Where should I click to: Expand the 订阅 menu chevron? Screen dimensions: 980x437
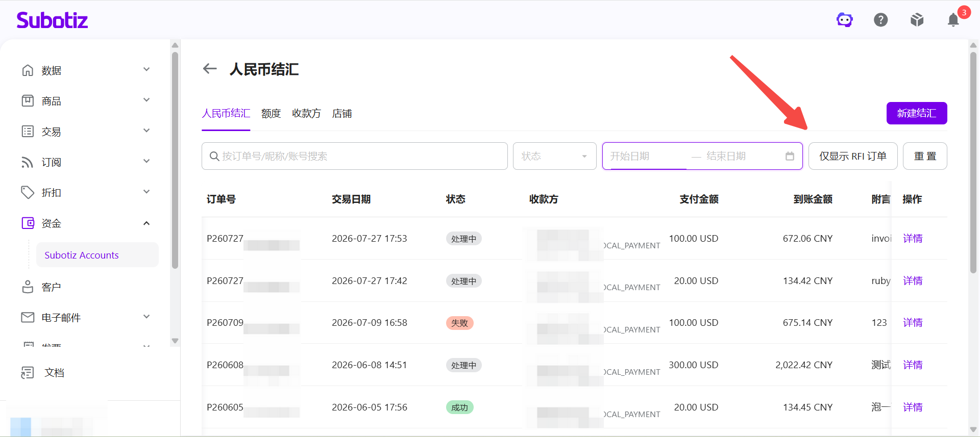[146, 161]
